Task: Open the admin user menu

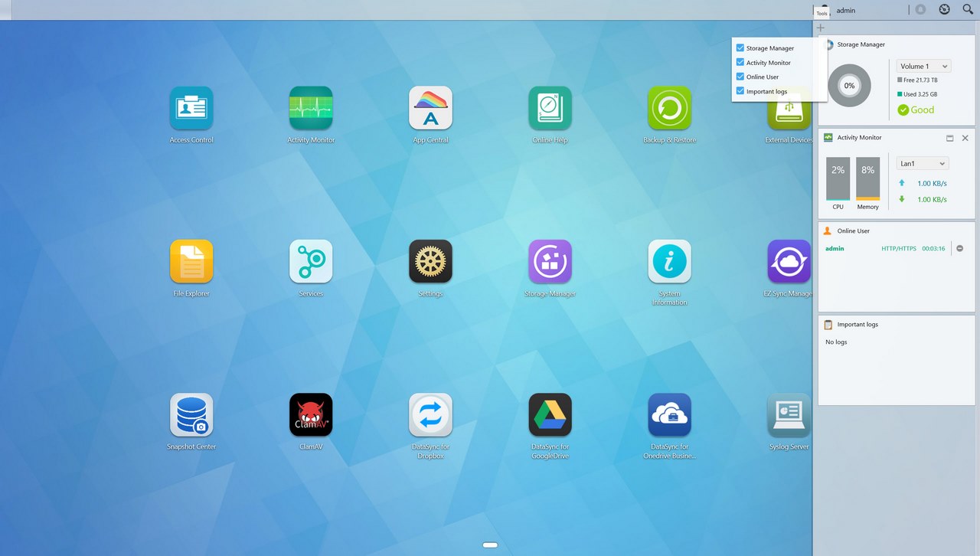Action: pos(846,10)
